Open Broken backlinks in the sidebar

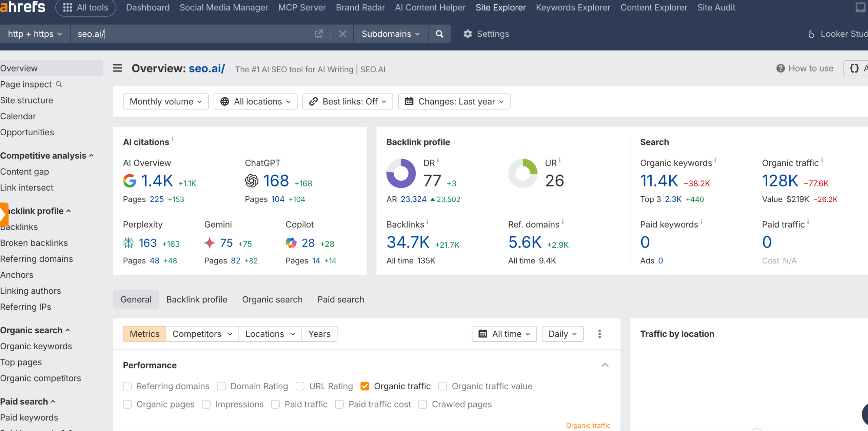pos(34,243)
